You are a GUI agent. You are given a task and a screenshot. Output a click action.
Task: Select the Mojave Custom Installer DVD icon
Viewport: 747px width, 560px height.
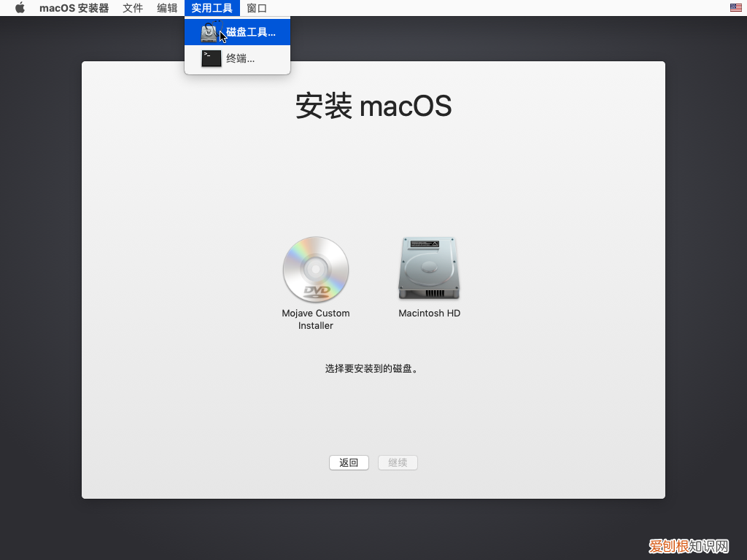(x=316, y=269)
